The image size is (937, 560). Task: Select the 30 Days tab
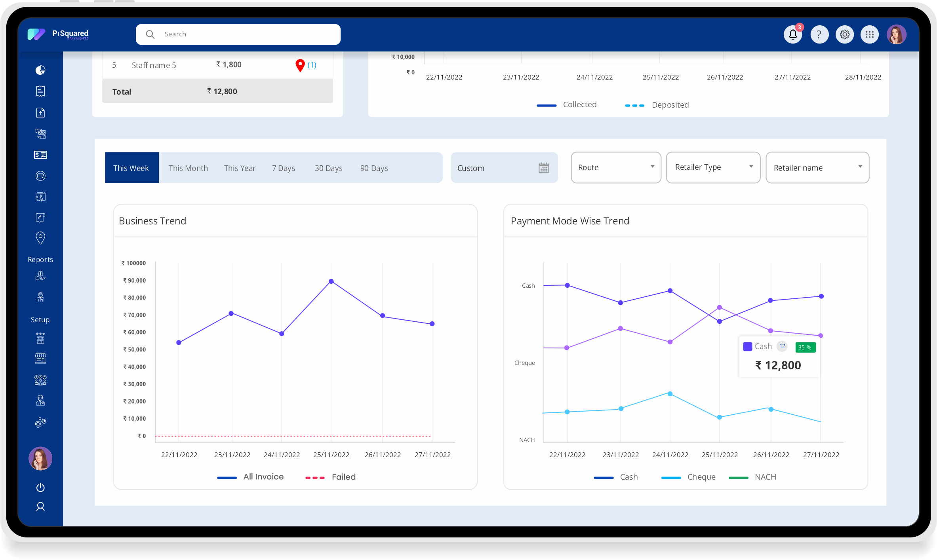click(x=328, y=168)
